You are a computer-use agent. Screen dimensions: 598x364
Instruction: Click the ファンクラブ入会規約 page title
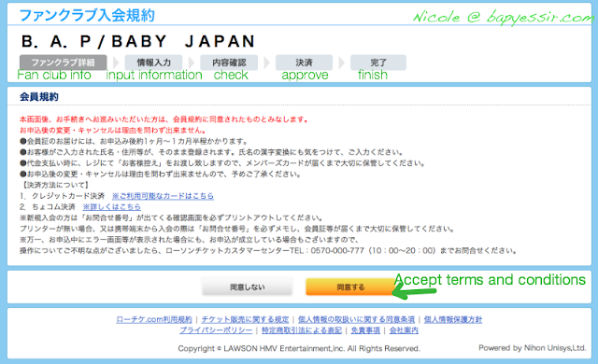coord(87,15)
